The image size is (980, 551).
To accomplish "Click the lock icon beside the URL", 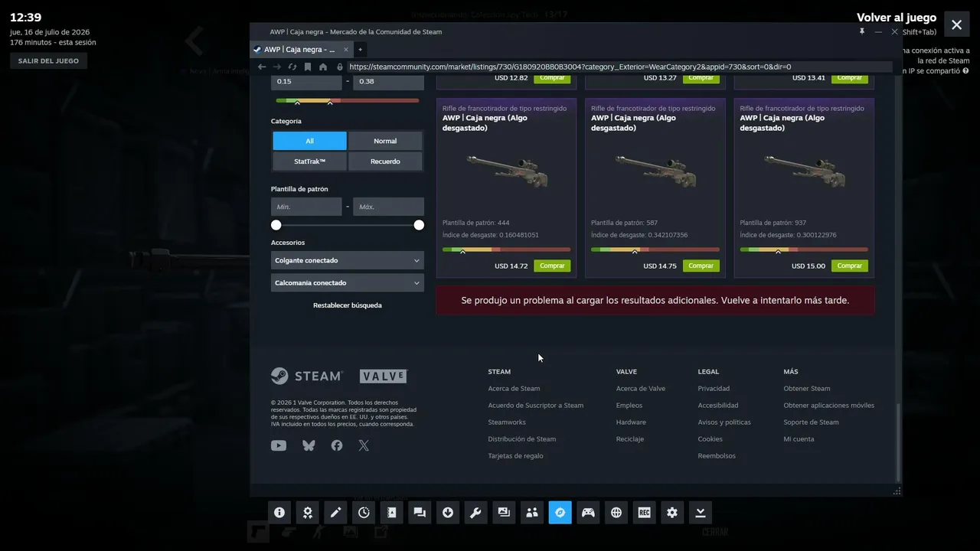I will pyautogui.click(x=340, y=67).
